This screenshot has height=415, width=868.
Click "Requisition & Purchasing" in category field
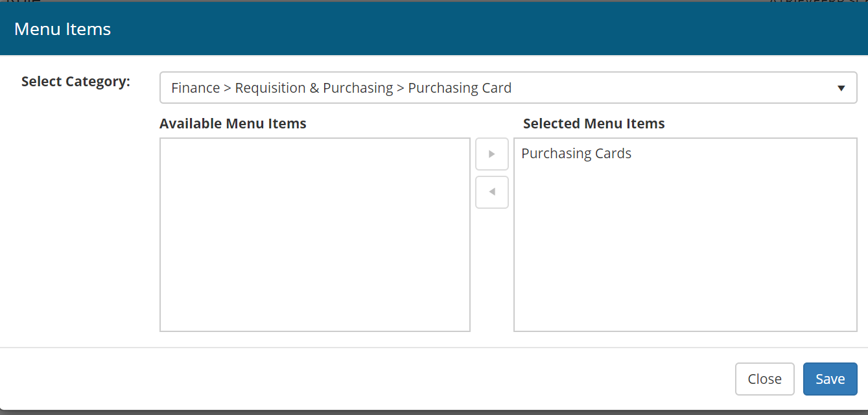[x=314, y=88]
